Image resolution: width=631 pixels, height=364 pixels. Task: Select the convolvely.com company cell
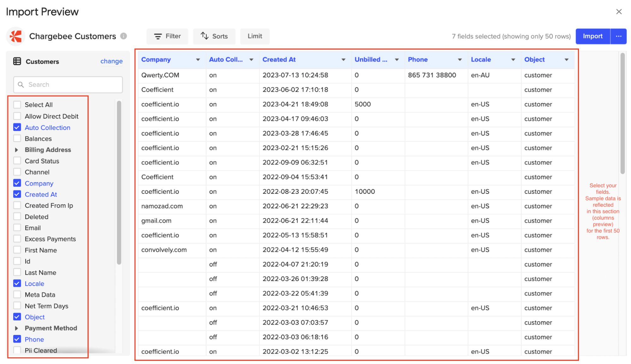[172, 250]
